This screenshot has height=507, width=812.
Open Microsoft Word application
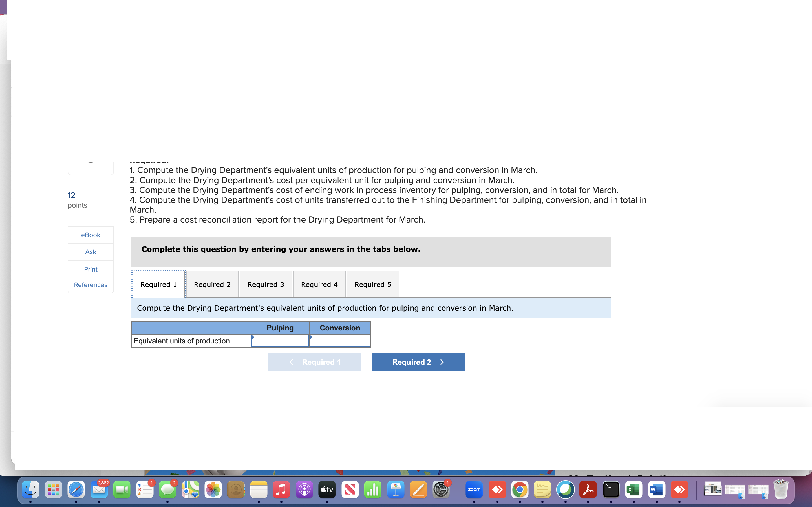pyautogui.click(x=656, y=490)
